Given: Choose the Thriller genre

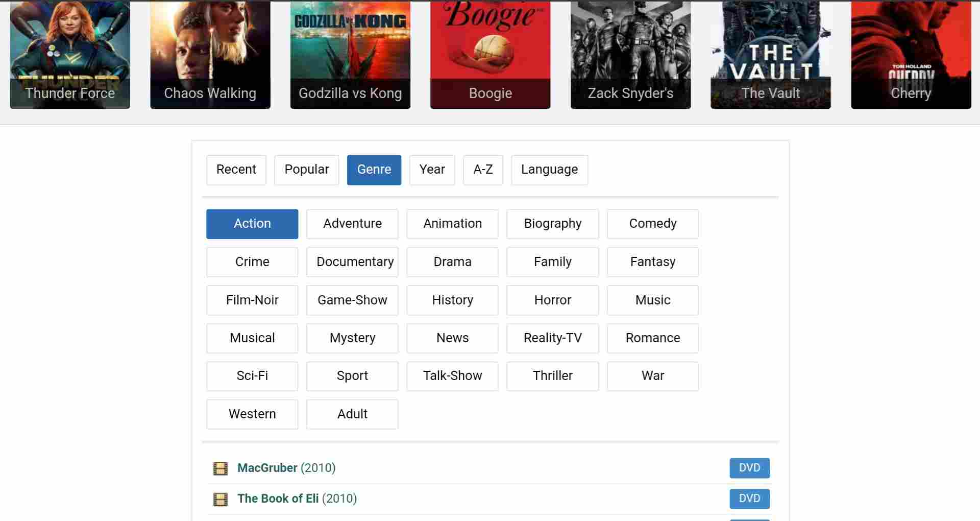Looking at the screenshot, I should [553, 376].
